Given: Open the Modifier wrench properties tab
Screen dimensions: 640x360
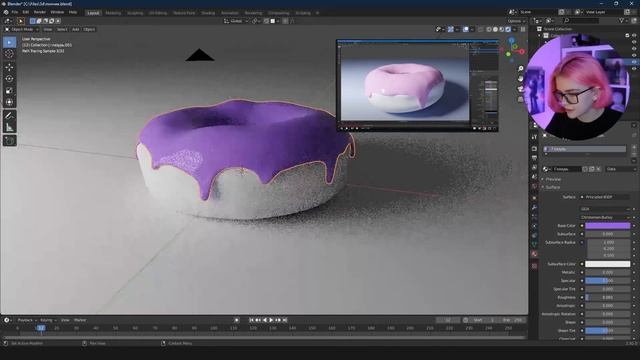Looking at the screenshot, I should pyautogui.click(x=534, y=208).
